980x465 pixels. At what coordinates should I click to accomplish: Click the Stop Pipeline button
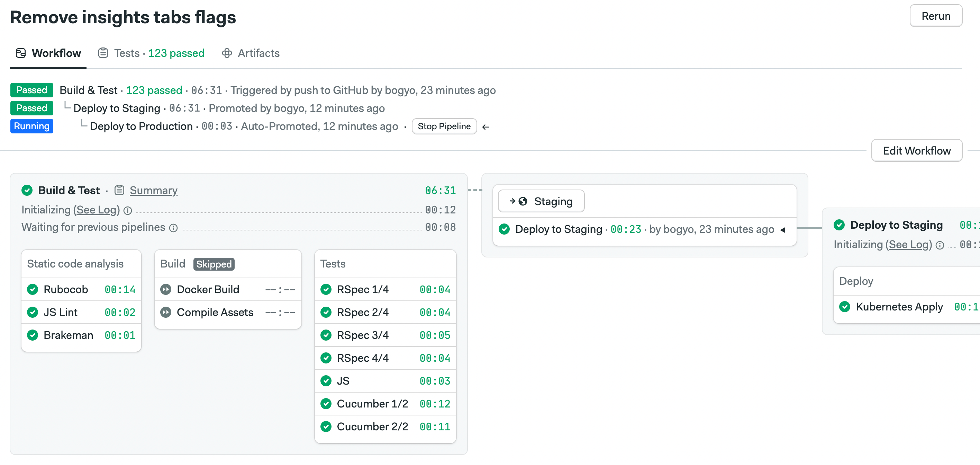(444, 126)
